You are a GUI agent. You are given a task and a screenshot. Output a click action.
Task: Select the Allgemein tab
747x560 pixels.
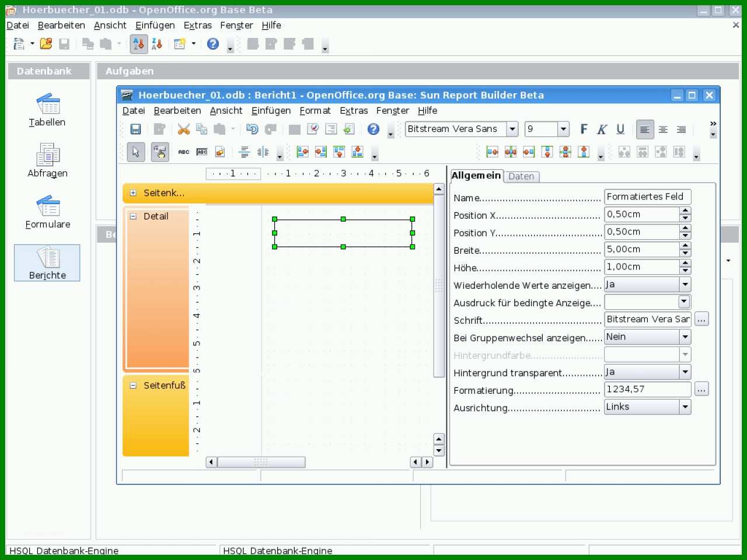click(x=476, y=176)
